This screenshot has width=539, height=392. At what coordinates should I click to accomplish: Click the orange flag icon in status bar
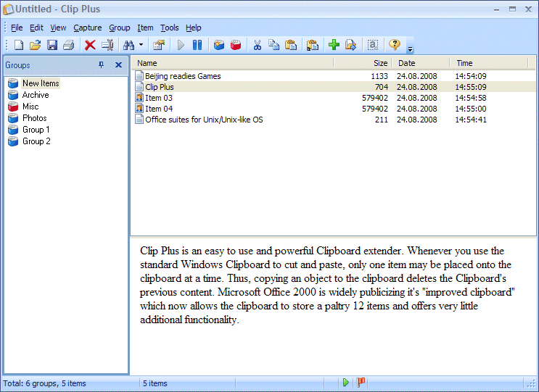[361, 382]
